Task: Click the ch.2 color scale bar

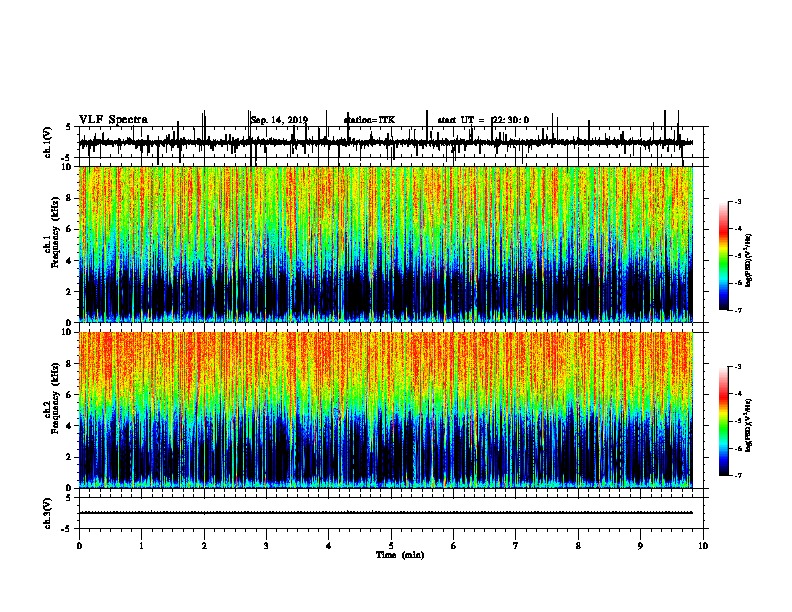Action: click(x=724, y=421)
